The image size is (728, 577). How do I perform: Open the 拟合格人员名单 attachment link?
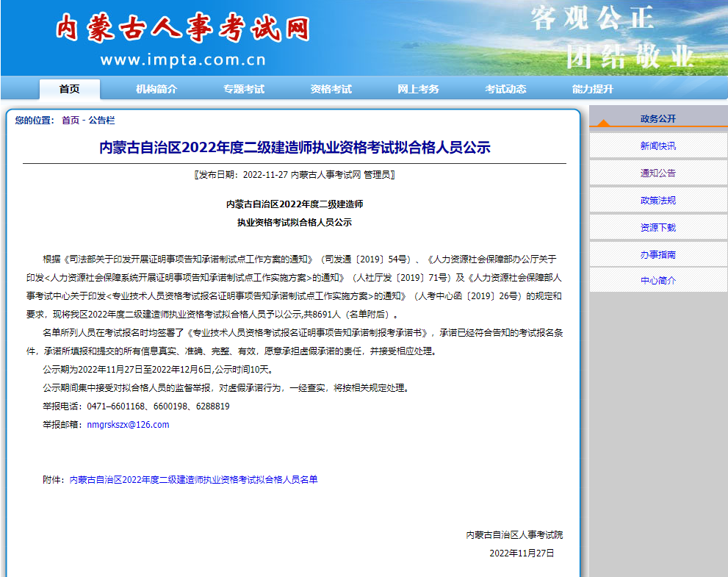point(193,480)
